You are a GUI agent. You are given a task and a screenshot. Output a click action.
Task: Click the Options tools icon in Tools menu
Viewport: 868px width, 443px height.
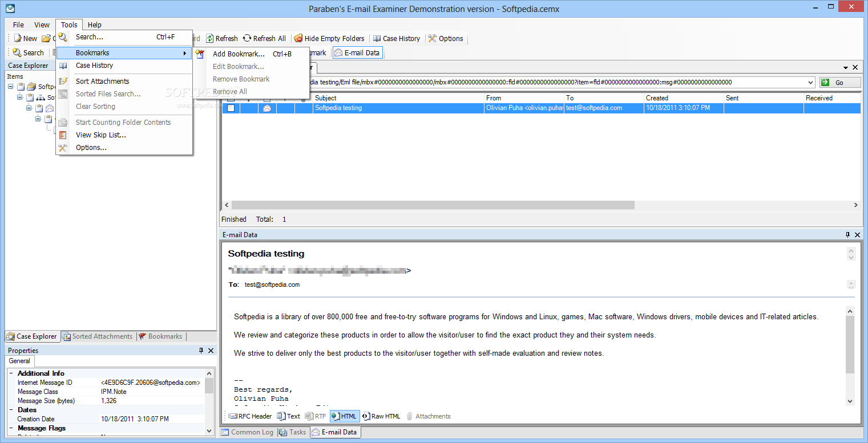click(x=63, y=148)
